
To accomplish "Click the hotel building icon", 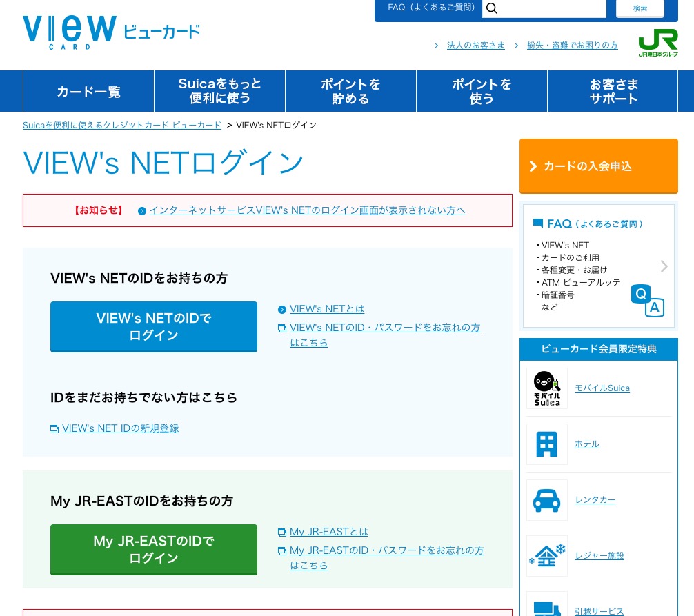I will point(546,444).
